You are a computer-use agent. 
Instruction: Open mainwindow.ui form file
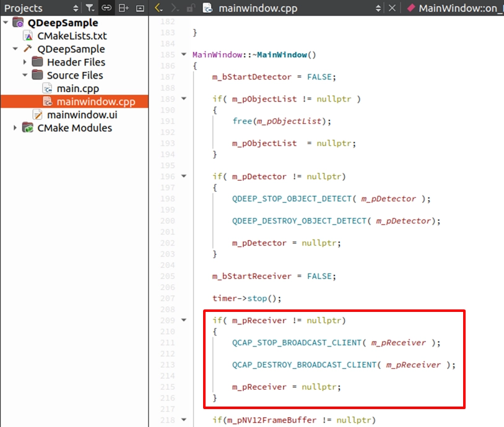tap(82, 114)
